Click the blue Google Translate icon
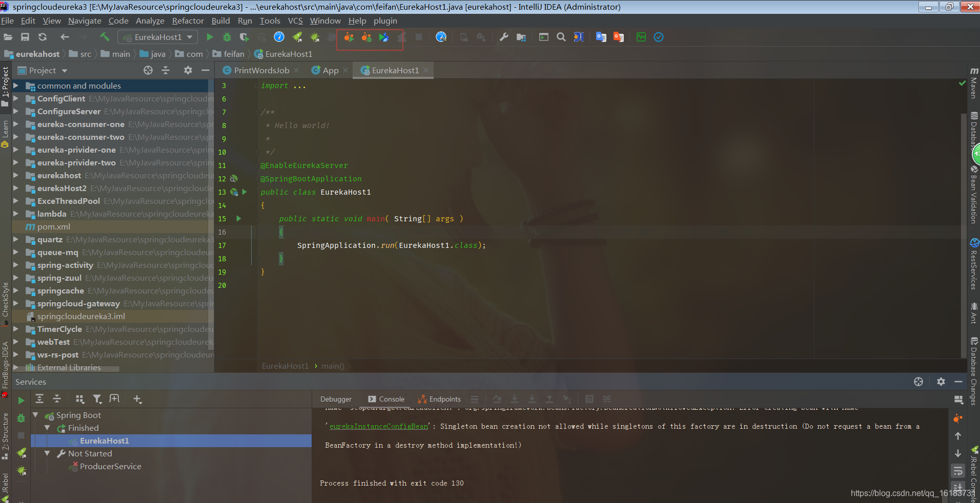The height and width of the screenshot is (503, 980). click(x=601, y=37)
